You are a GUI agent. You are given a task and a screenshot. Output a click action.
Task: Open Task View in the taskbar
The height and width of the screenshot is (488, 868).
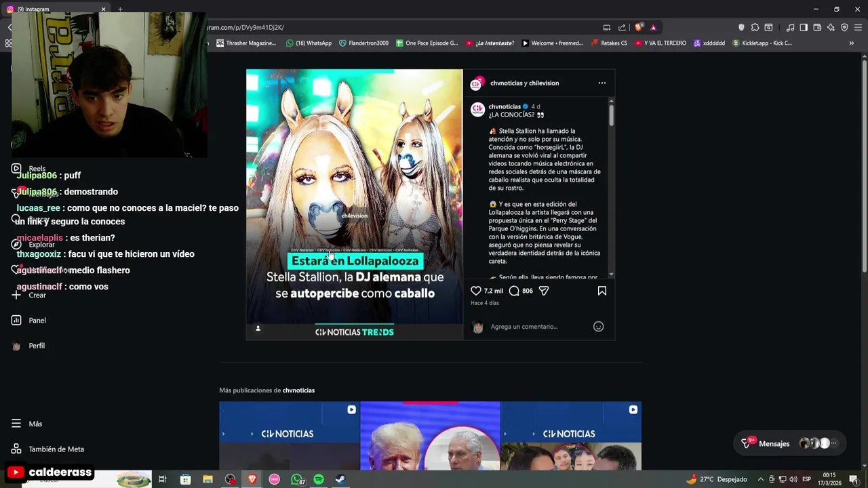tap(163, 479)
